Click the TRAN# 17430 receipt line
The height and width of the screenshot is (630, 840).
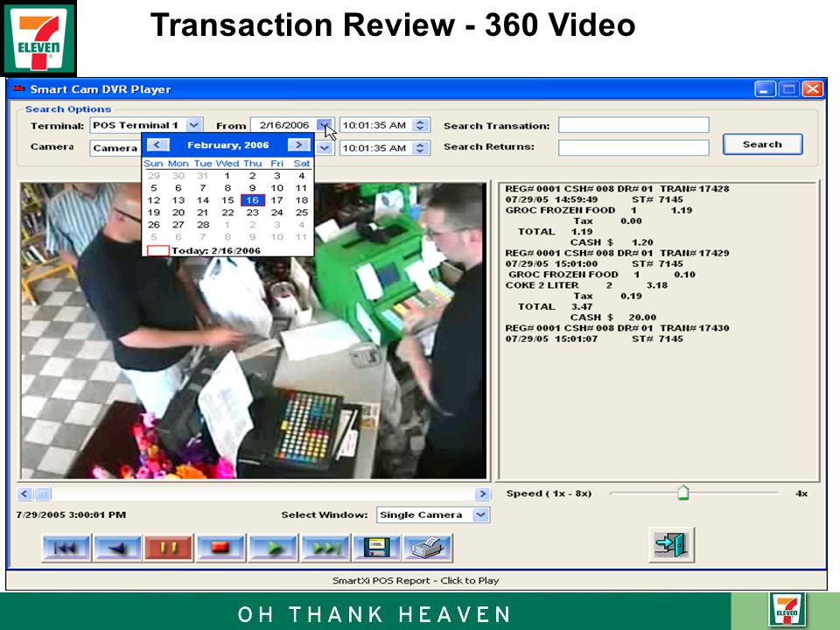point(617,328)
